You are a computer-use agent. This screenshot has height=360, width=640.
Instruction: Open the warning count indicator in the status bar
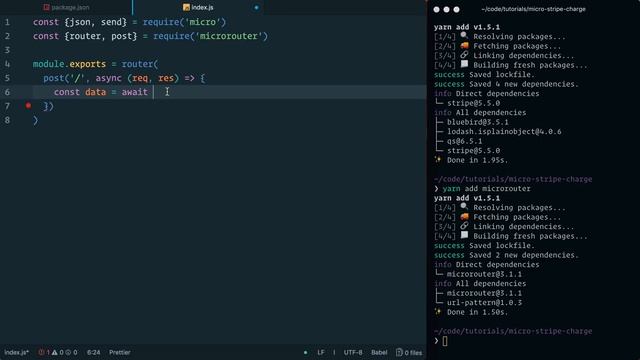(57, 352)
